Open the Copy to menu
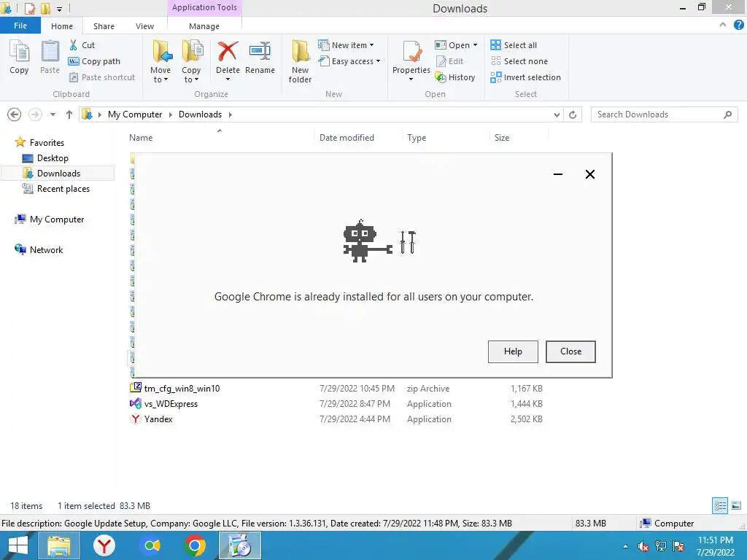The image size is (747, 560). tap(191, 61)
